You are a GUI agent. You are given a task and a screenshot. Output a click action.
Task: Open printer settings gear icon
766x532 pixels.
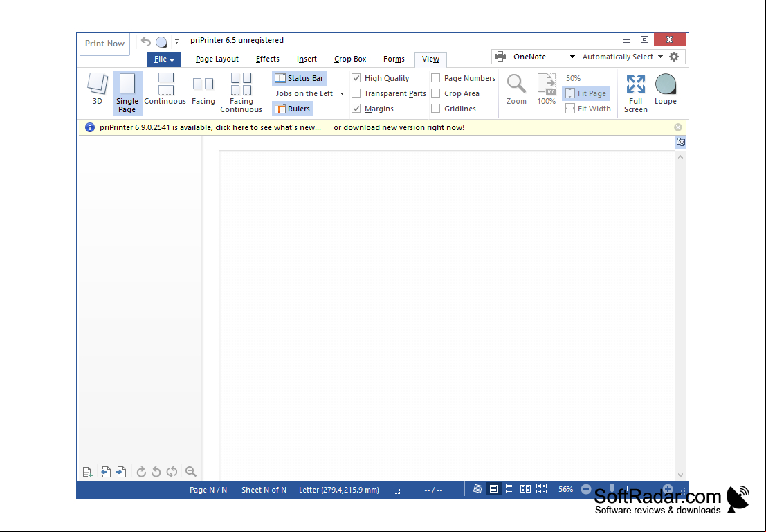(674, 57)
